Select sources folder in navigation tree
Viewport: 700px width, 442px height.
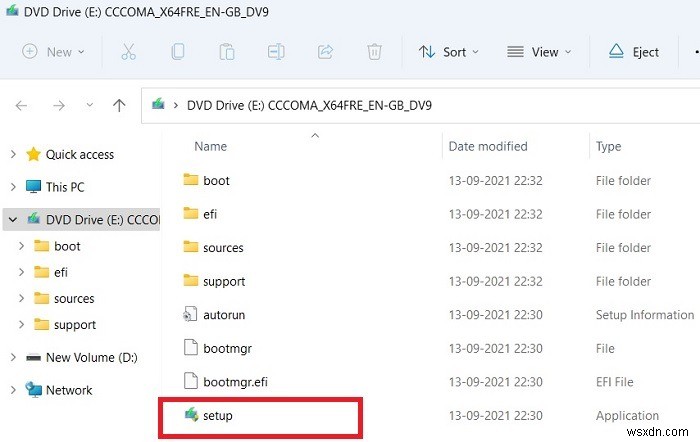[x=74, y=298]
